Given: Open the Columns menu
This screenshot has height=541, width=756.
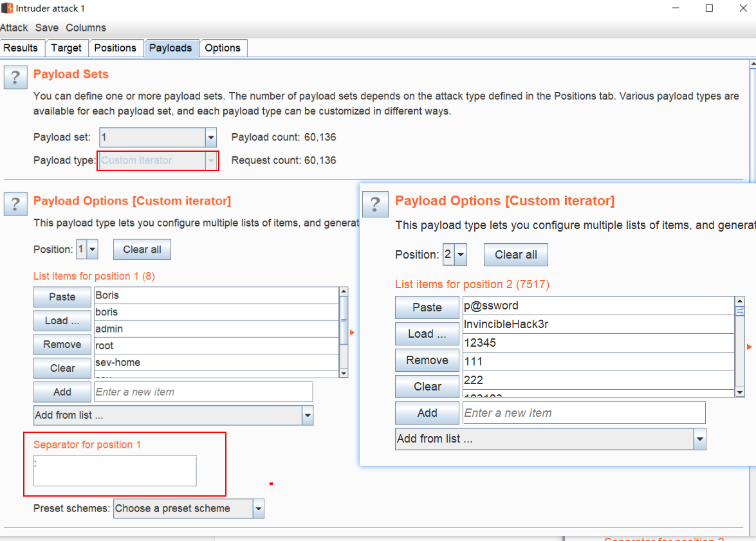Looking at the screenshot, I should (86, 28).
